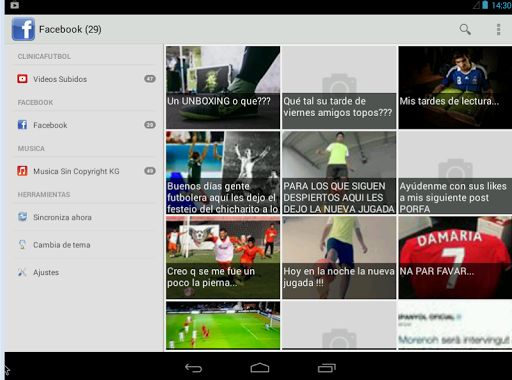Click the Musica Sin Copyright music icon

coord(22,171)
